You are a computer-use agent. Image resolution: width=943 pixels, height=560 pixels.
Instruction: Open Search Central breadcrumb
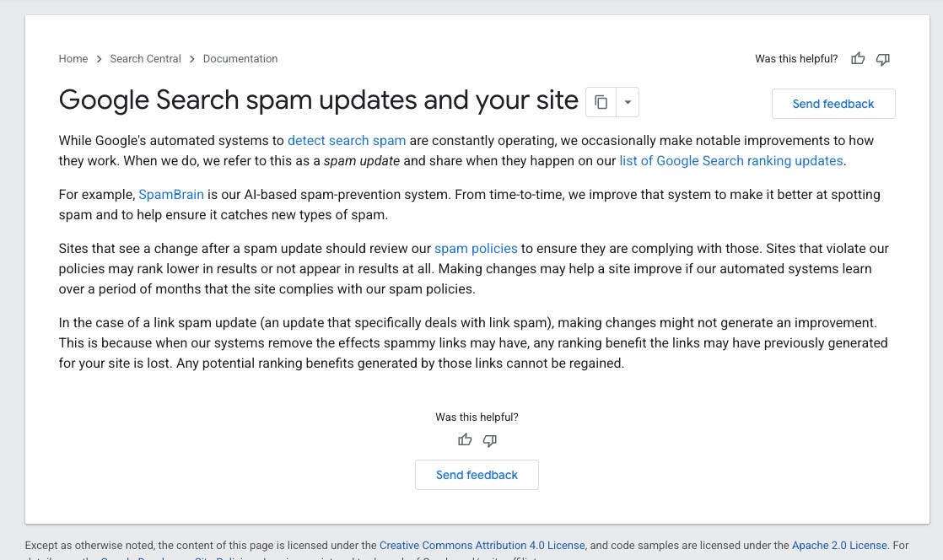pos(145,58)
